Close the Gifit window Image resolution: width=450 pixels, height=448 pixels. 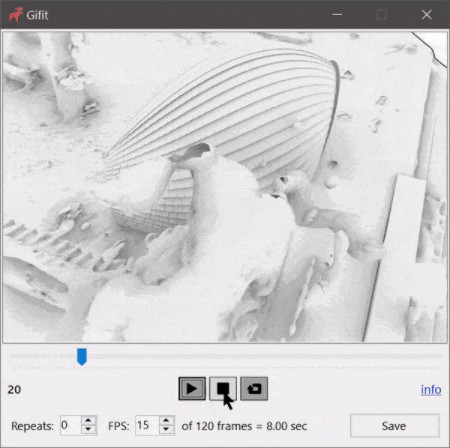click(x=427, y=14)
